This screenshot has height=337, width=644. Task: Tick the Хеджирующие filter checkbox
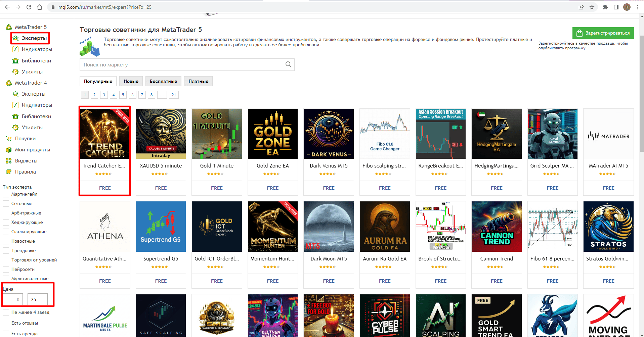coord(6,223)
